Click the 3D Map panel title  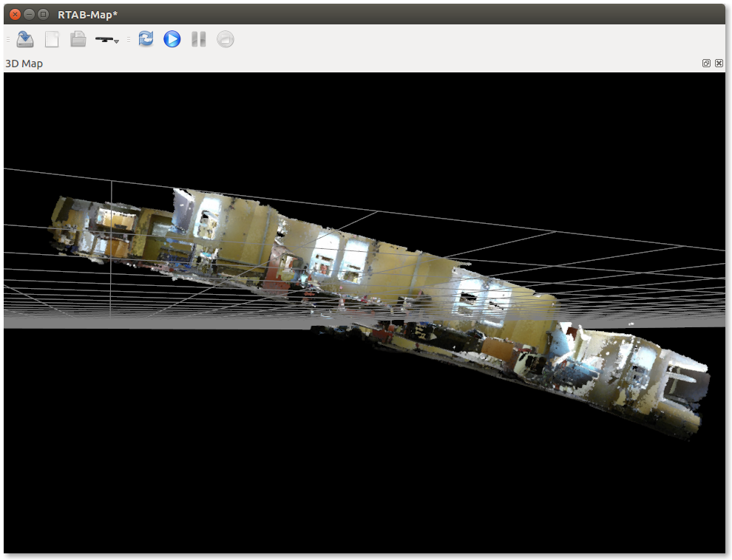point(24,64)
